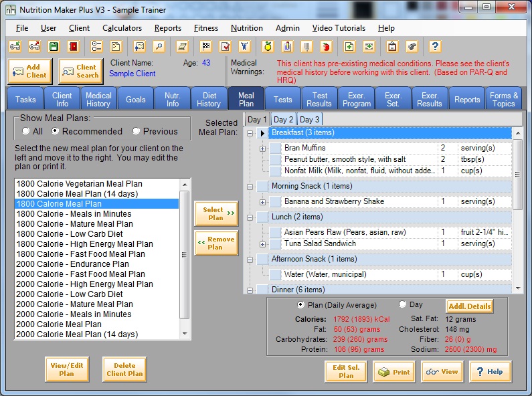Click the beaker supplements toolbar icon
Viewport: 532px width, 396px height.
coord(287,46)
